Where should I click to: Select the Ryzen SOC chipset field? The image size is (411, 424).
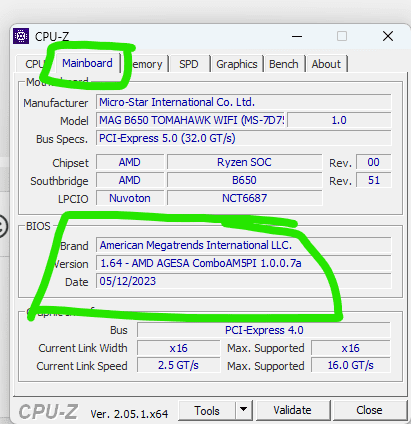coord(244,162)
